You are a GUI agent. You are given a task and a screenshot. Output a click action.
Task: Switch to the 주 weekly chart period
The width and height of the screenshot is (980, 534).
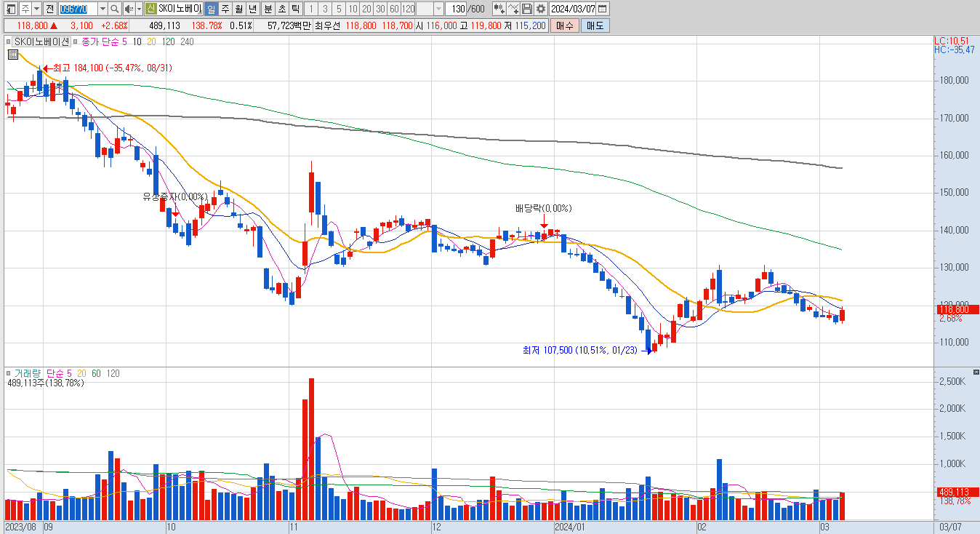coord(225,9)
